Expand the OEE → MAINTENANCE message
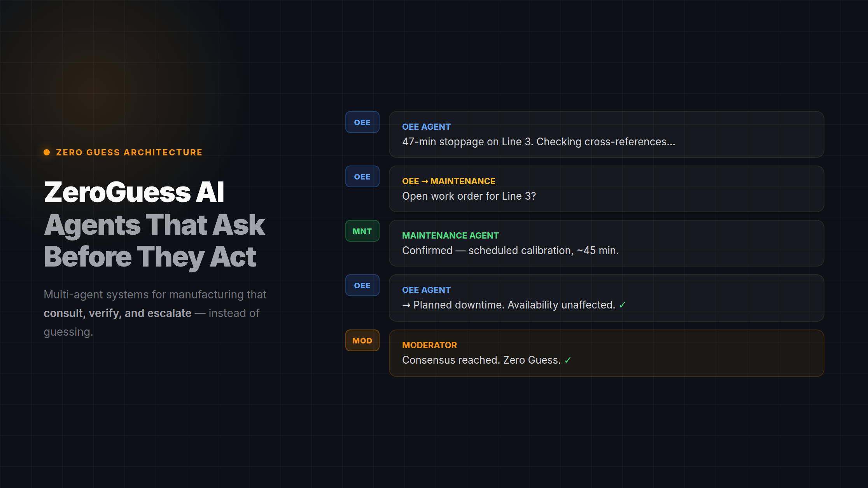 pyautogui.click(x=606, y=189)
